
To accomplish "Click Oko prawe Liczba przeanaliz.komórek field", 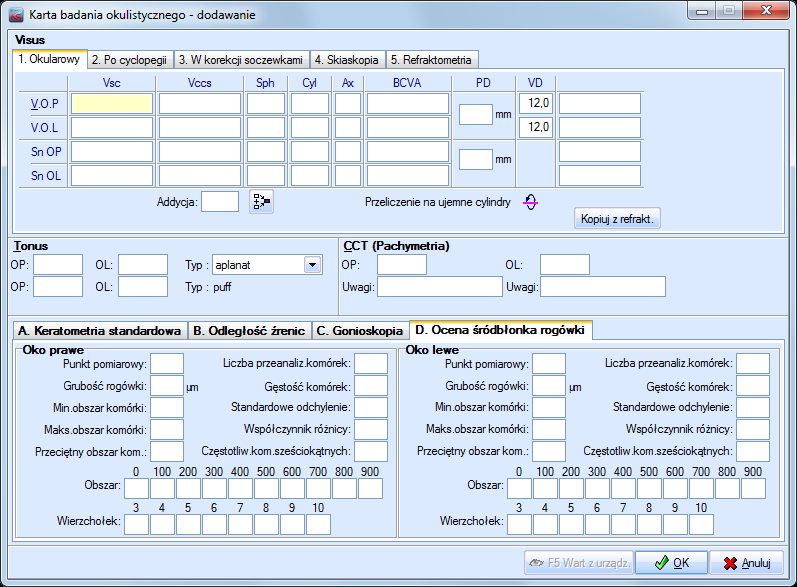I will [371, 364].
